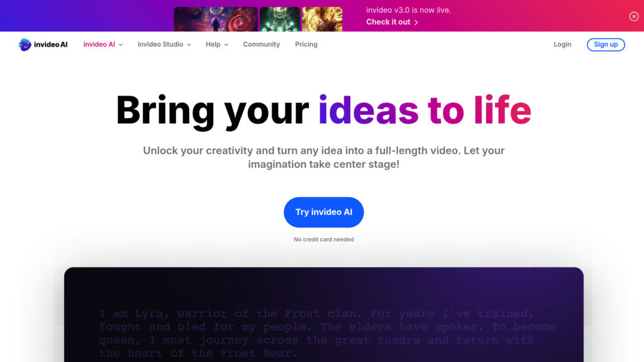Viewport: 644px width, 362px height.
Task: Expand the invideo AI menu chevron
Action: click(121, 45)
